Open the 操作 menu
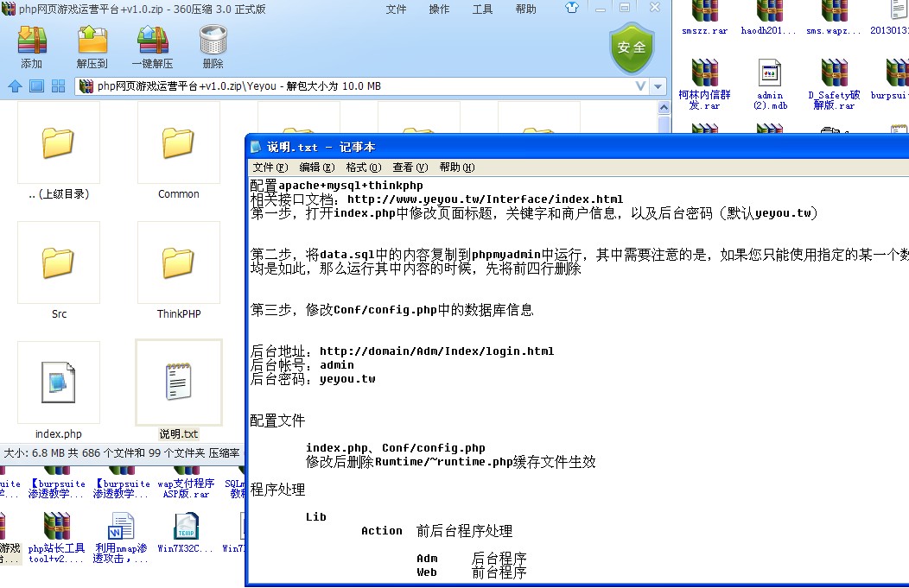 [439, 9]
